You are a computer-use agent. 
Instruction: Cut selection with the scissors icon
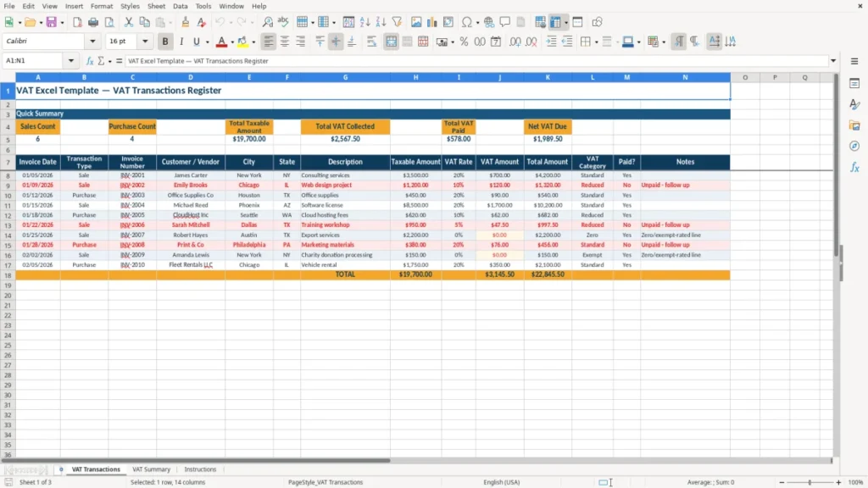click(129, 22)
